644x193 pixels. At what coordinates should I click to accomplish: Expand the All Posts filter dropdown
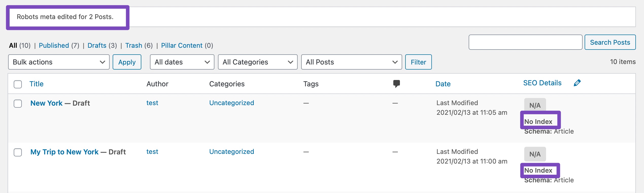click(x=351, y=62)
